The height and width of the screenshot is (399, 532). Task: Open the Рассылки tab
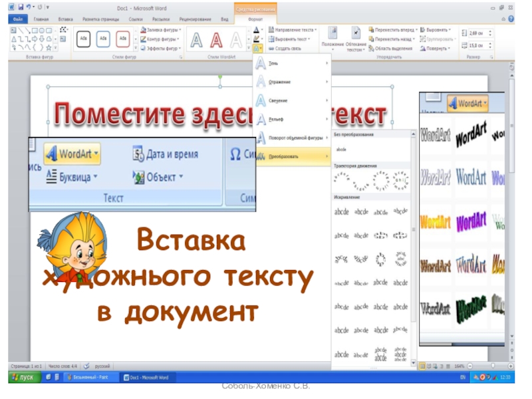[x=161, y=19]
